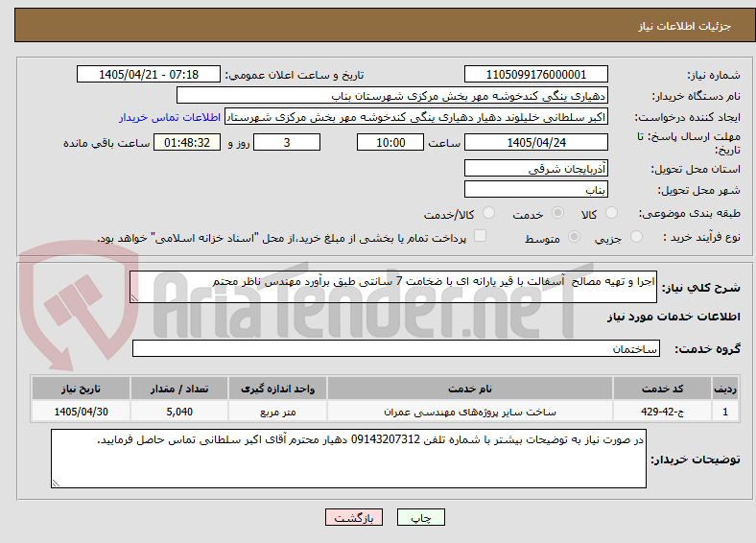Screen dimensions: 756x543
Task: Click the resize handle of description text area
Action: (134, 298)
